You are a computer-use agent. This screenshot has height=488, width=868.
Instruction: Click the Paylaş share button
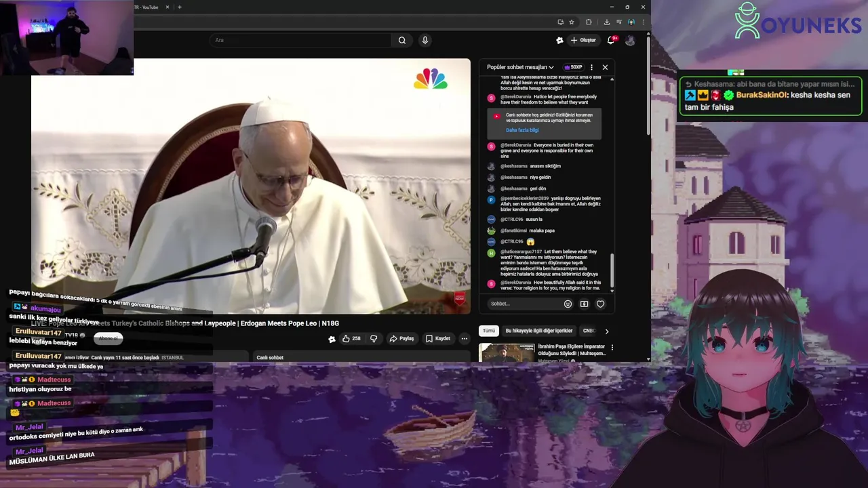(401, 338)
